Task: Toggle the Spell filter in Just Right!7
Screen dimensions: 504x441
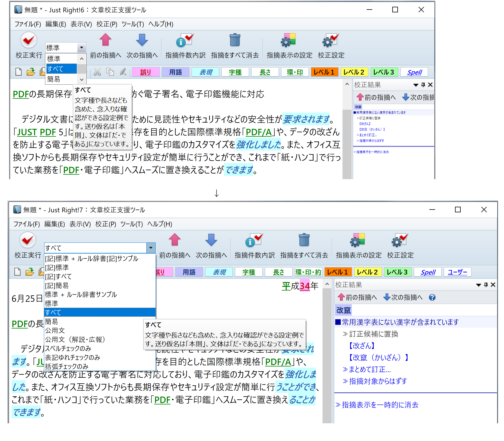Action: tap(428, 272)
